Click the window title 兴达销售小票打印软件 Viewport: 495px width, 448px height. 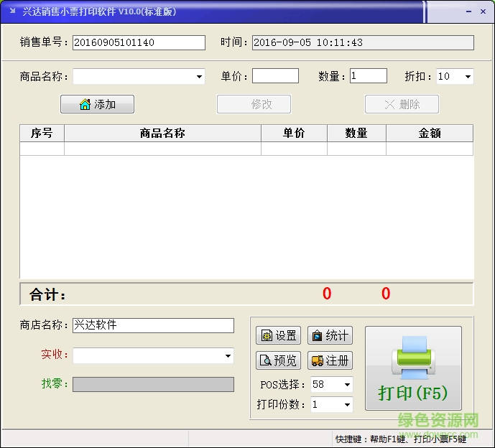coord(99,11)
